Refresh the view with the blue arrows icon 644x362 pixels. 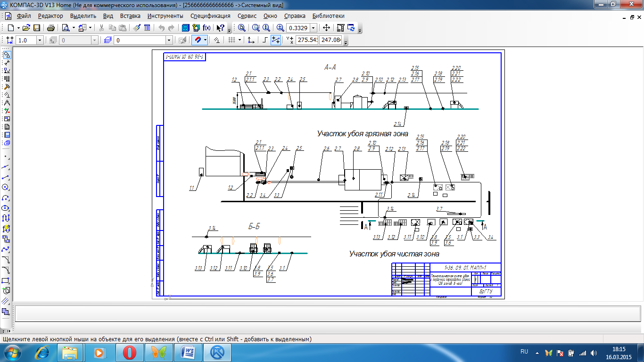point(351,28)
